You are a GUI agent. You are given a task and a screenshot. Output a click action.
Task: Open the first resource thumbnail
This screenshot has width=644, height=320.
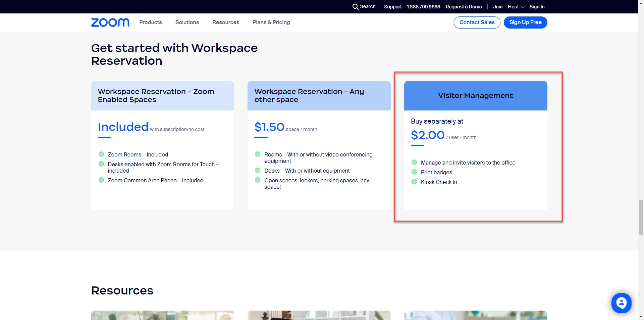click(x=163, y=315)
